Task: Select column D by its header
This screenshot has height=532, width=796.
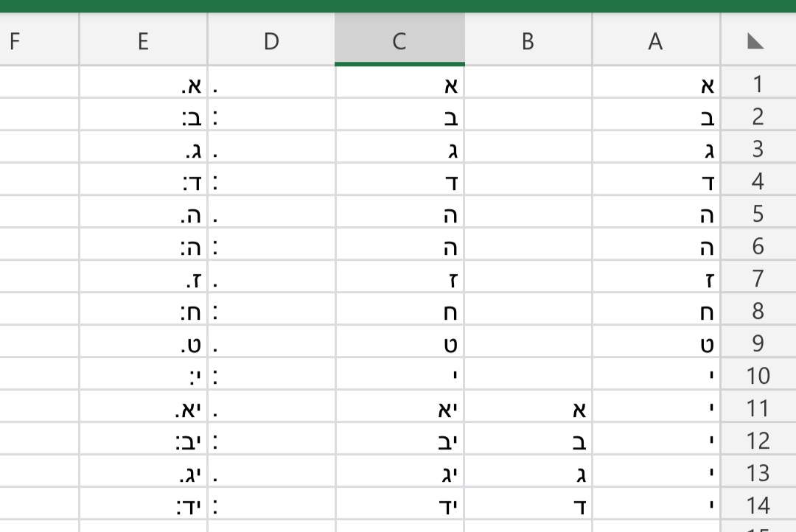Action: 272,42
